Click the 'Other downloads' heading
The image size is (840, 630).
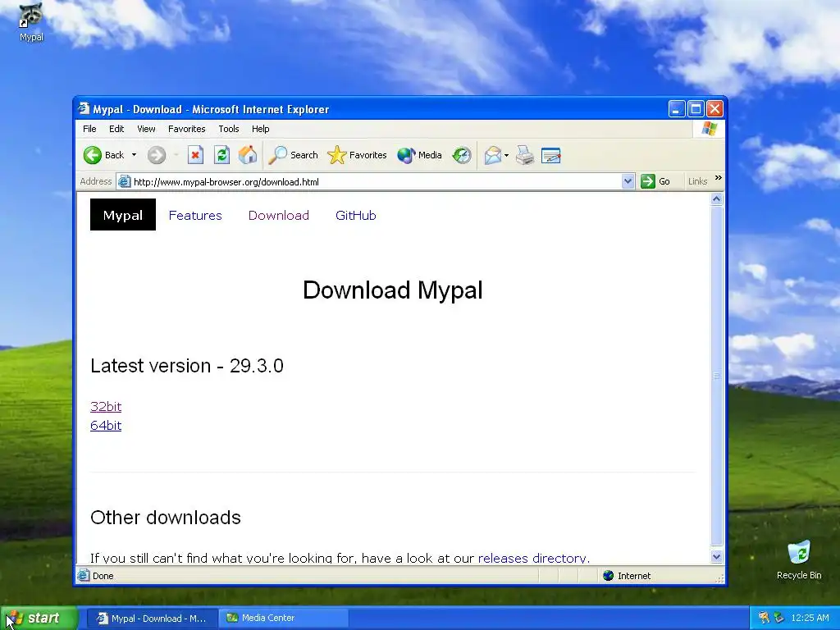[166, 518]
